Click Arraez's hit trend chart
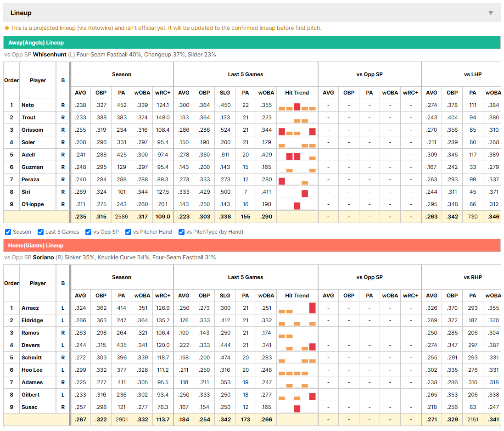 (297, 308)
